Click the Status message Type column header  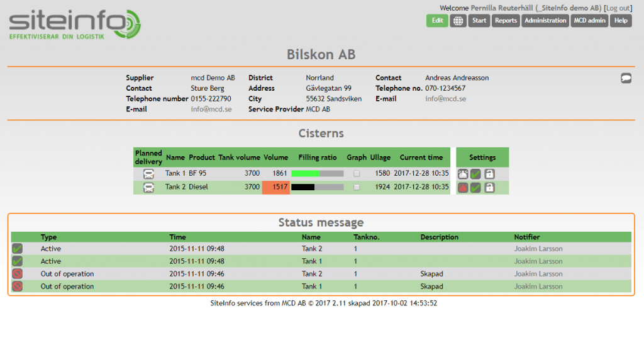[x=48, y=237]
